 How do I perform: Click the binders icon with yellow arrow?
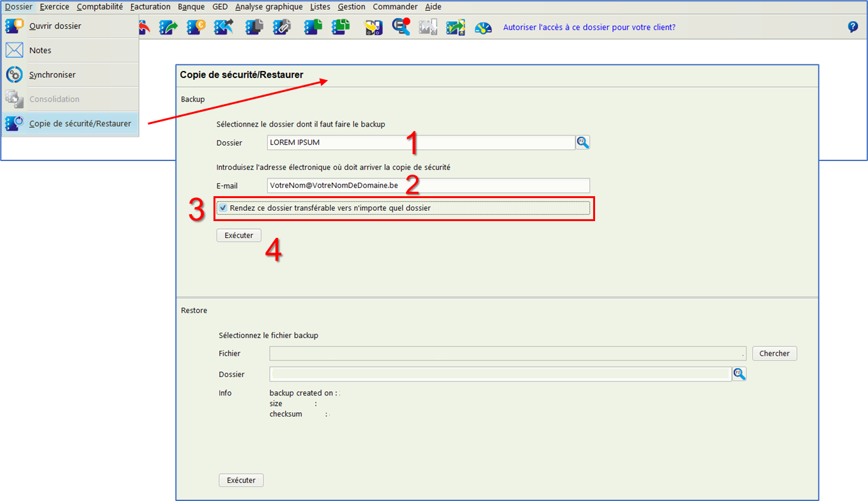(x=373, y=27)
